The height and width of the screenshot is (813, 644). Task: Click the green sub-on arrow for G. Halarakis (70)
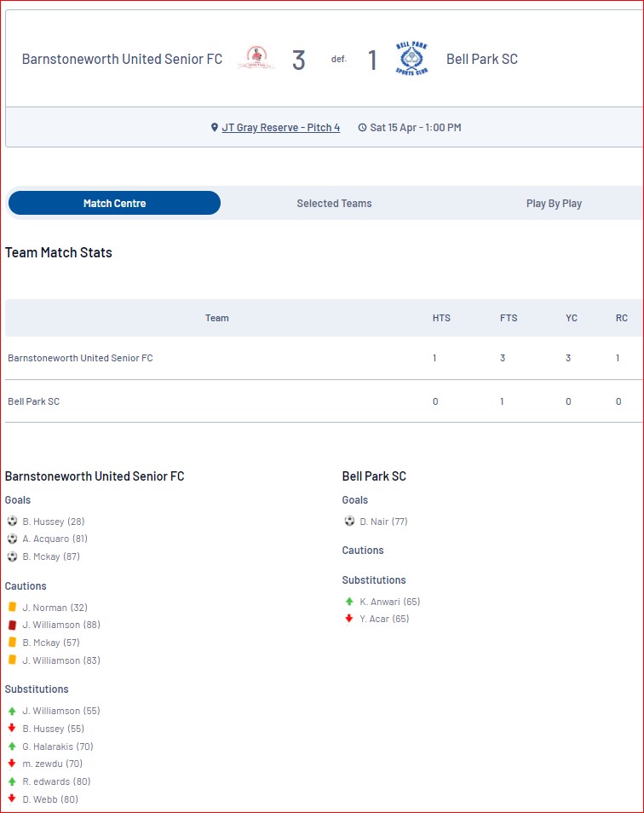point(12,747)
